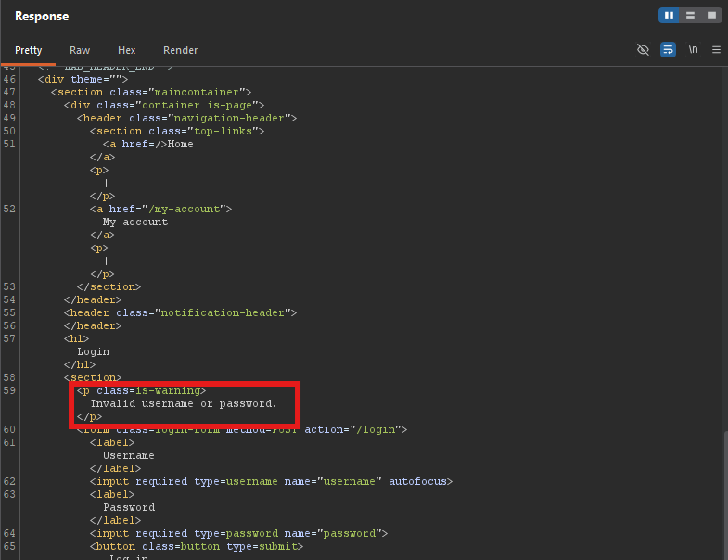Click the 'section class="top-links"' line
Viewport: 728px width, 560px height.
177,131
